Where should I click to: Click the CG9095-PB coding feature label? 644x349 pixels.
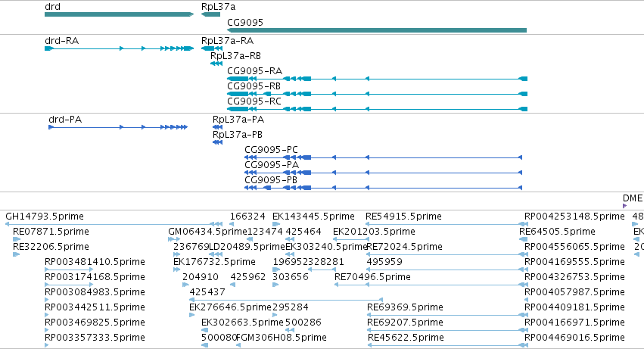click(x=271, y=180)
